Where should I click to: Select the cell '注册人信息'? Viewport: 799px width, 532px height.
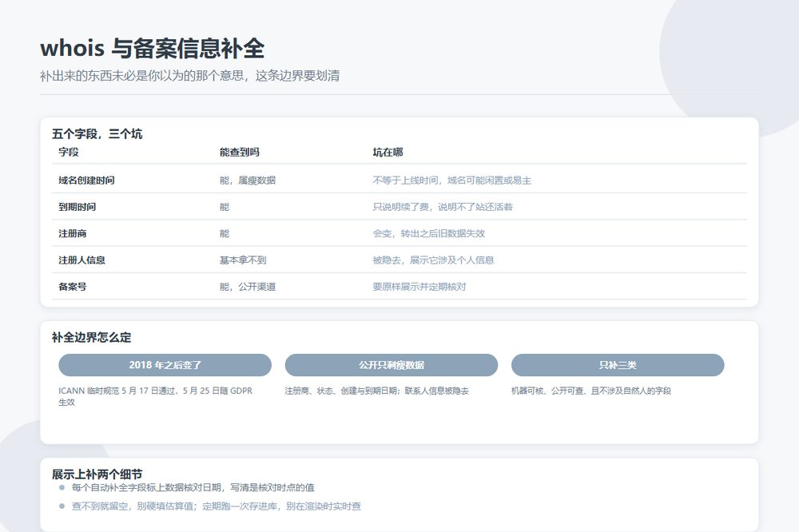(x=82, y=260)
